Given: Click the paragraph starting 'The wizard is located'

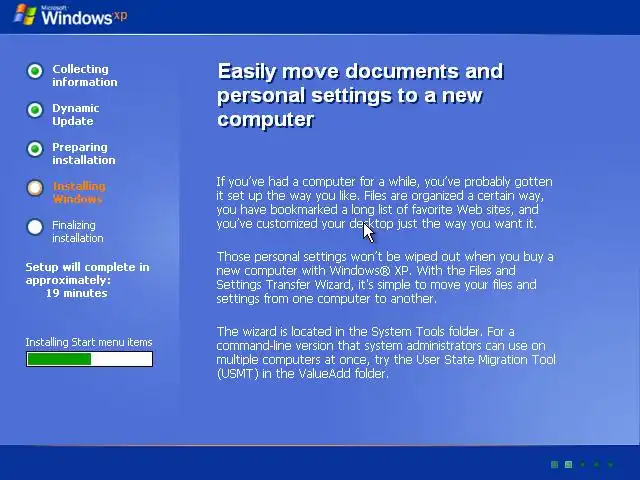Looking at the screenshot, I should tap(386, 352).
